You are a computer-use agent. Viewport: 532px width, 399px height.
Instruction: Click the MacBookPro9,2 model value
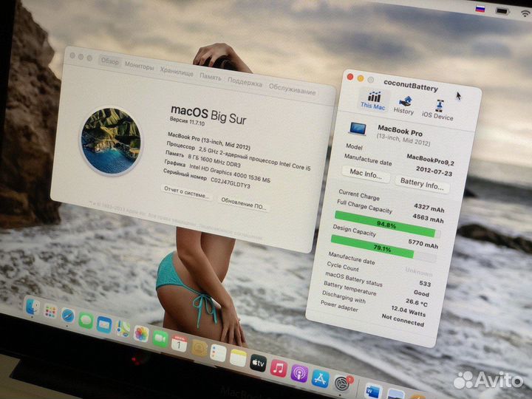pos(430,160)
